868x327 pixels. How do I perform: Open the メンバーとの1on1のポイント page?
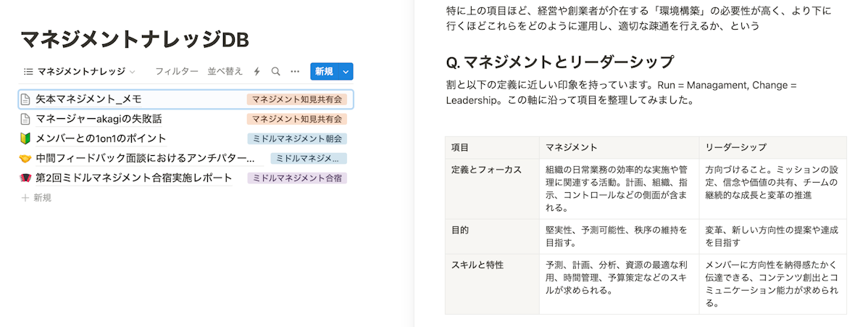tap(101, 138)
